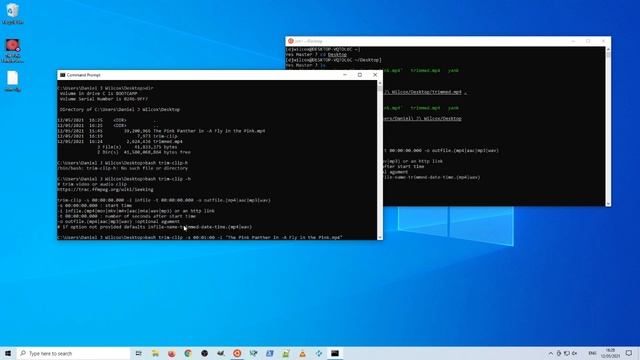Maximize the Ubuntu terminal window
Viewport: 640px width, 360px height.
point(588,41)
